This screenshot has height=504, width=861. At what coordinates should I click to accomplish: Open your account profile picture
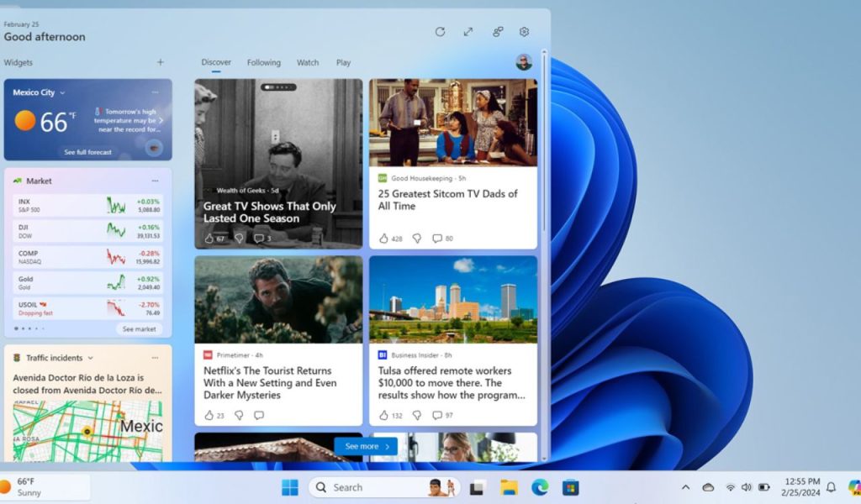click(x=525, y=61)
